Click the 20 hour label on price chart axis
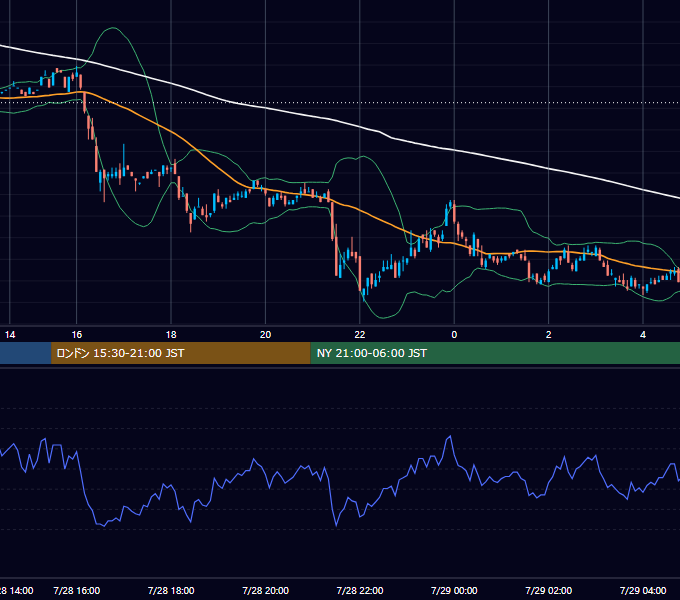The image size is (680, 600). tap(265, 335)
